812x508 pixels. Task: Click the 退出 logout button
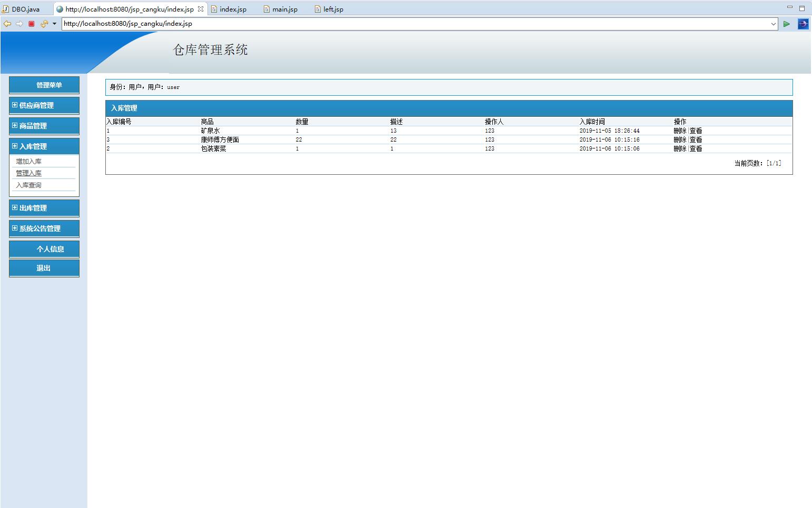[44, 268]
